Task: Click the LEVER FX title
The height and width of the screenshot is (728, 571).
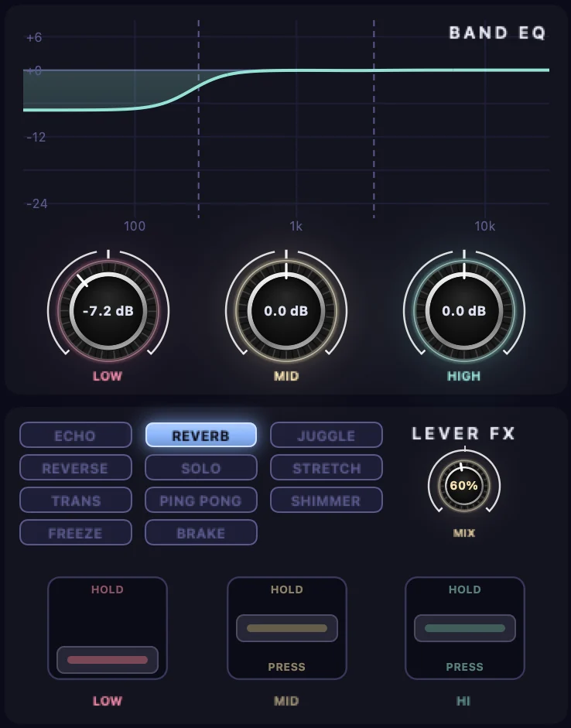Action: pos(463,434)
